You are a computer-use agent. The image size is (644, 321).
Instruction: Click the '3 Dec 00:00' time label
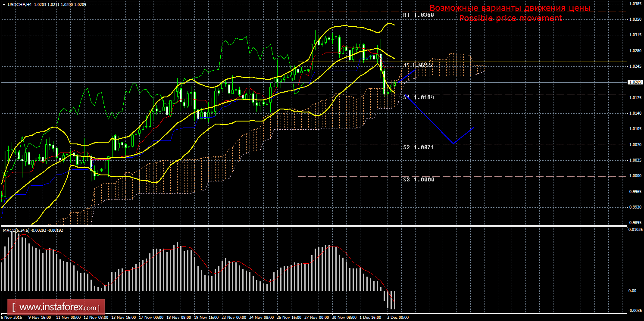397,318
